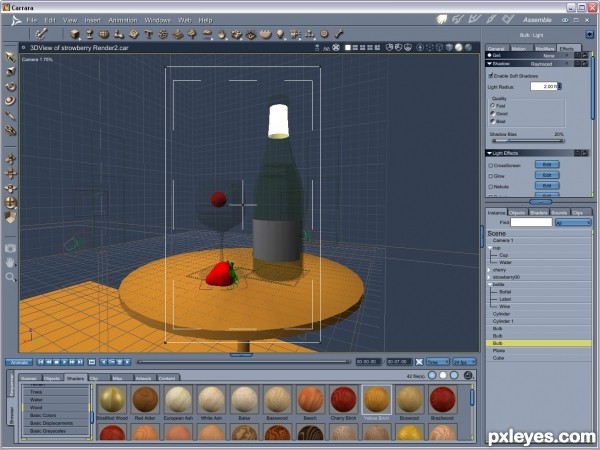This screenshot has width=600, height=450.
Task: Collapse the Shadow section
Action: tap(489, 64)
